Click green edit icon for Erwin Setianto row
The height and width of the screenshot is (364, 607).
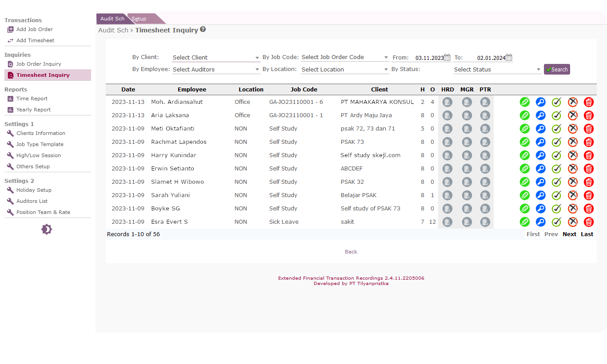coord(525,169)
